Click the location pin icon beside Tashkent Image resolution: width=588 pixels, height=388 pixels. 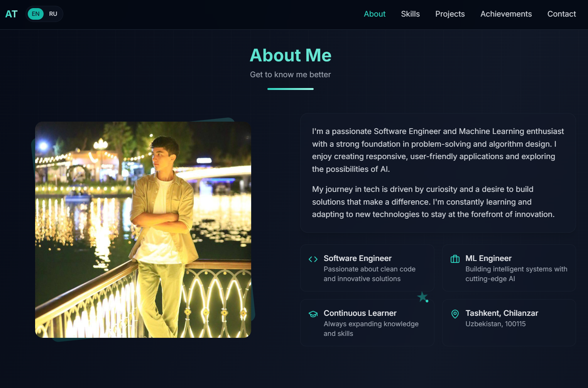[455, 314]
